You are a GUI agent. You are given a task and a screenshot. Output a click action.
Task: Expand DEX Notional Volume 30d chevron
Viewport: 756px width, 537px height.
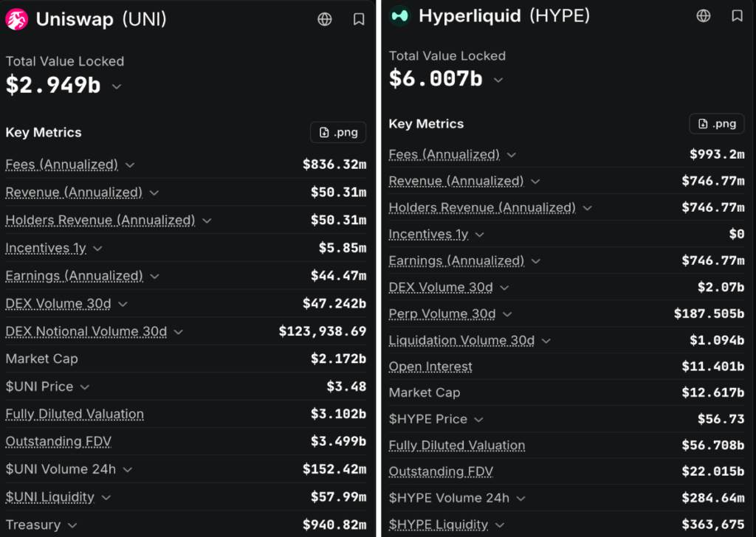(178, 333)
